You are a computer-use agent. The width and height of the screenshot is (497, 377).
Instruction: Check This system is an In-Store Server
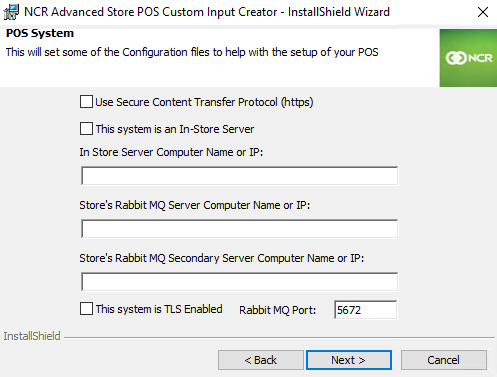pos(86,129)
